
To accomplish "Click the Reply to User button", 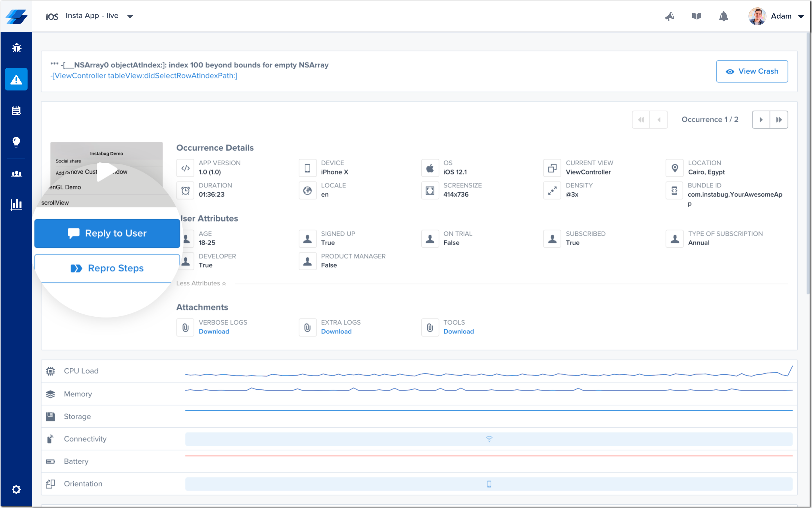I will pyautogui.click(x=107, y=233).
